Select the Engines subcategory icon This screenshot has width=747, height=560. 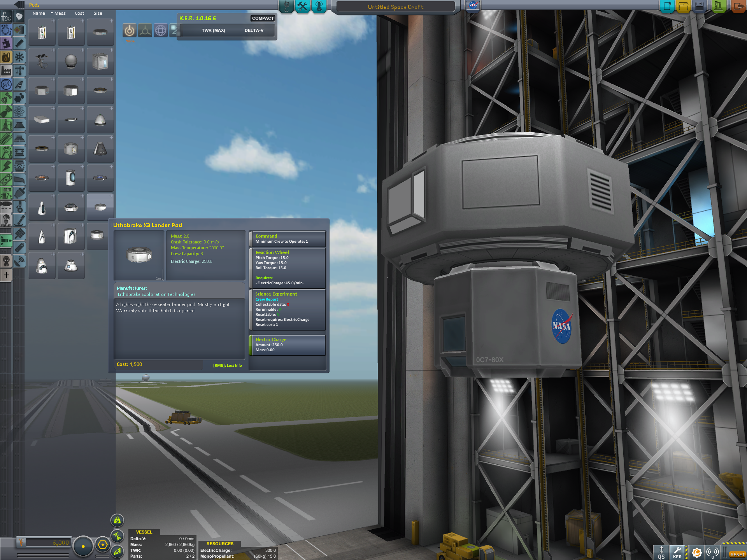click(x=19, y=44)
